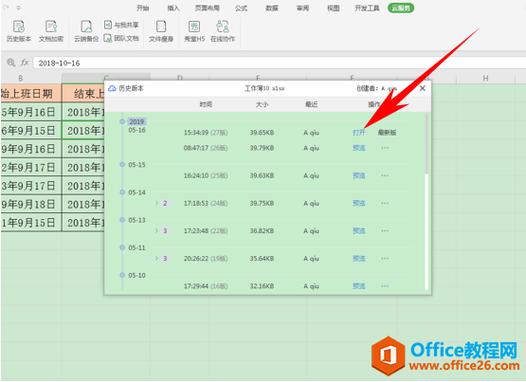Click the 32.16KB size value
The width and height of the screenshot is (526, 382).
tap(262, 286)
